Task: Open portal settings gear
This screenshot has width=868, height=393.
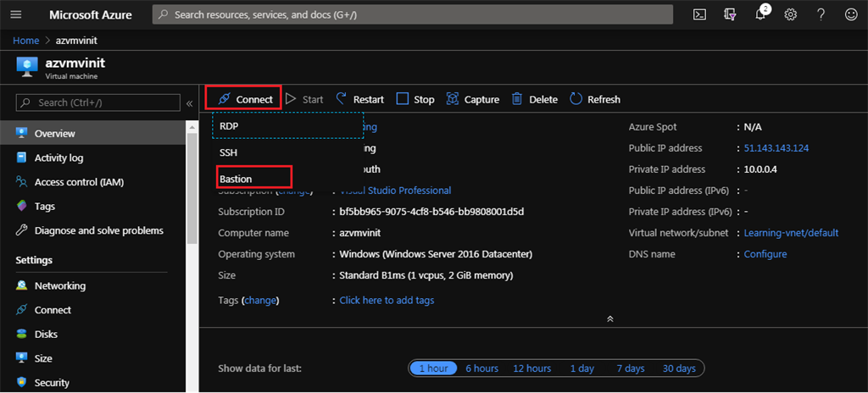Action: [x=791, y=15]
